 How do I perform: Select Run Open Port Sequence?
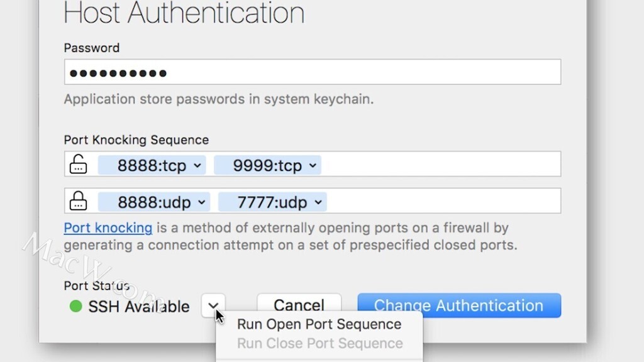[x=319, y=324]
